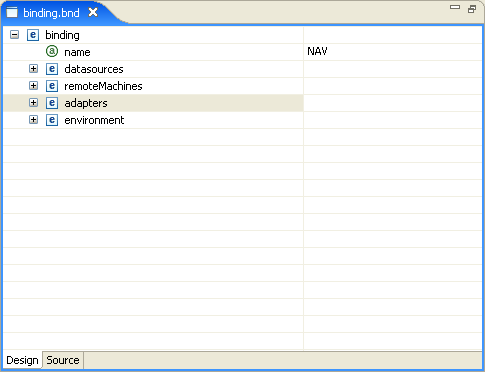Click the name attribute icon

coord(52,51)
